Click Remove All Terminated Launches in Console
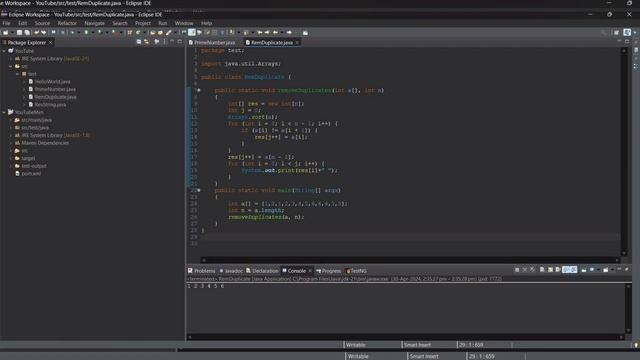Viewport: 640px width, 360px height. (x=532, y=270)
